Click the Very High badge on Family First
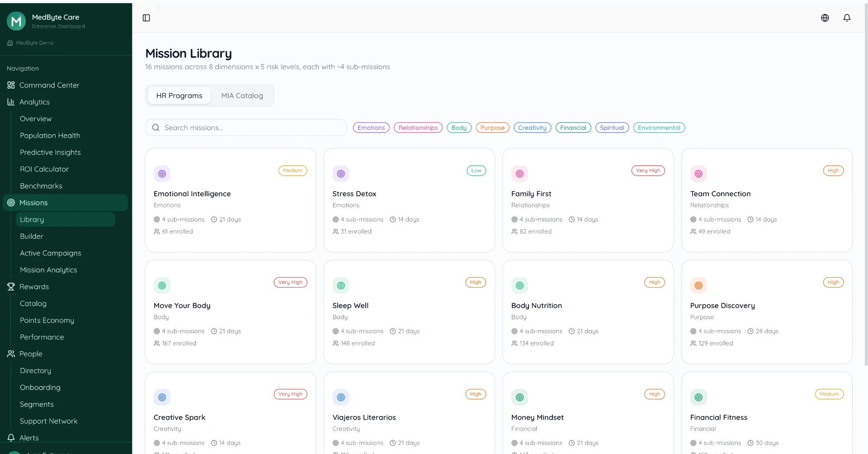This screenshot has height=454, width=868. pos(648,170)
